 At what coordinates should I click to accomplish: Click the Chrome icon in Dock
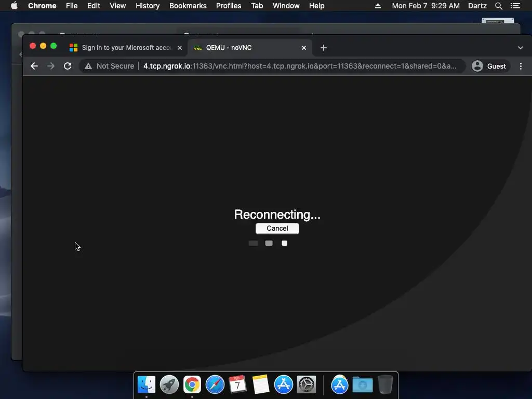(192, 384)
